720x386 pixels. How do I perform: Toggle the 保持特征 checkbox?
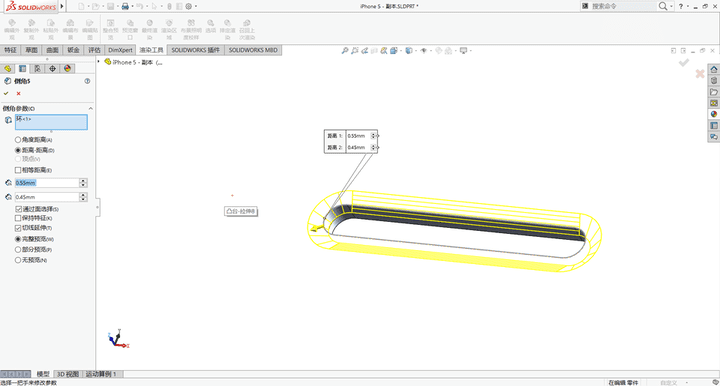(x=18, y=218)
